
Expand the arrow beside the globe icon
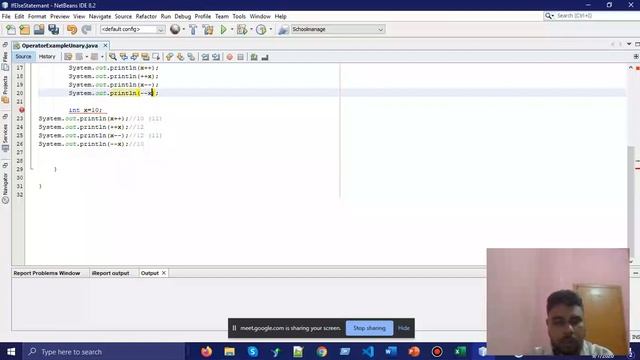(x=183, y=29)
